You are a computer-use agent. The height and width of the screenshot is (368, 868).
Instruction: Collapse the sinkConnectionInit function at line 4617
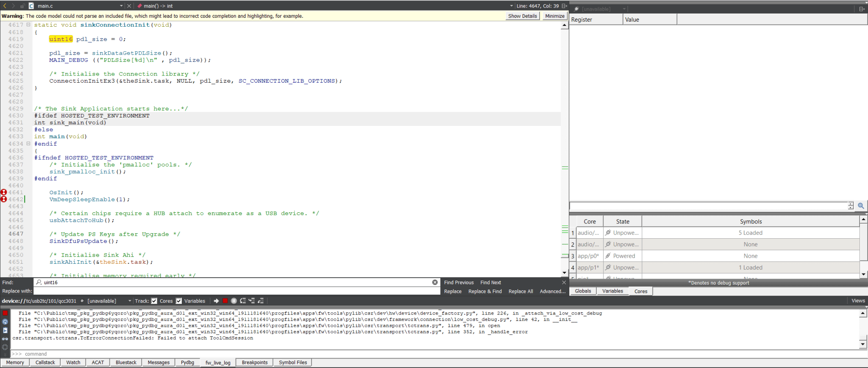click(28, 25)
